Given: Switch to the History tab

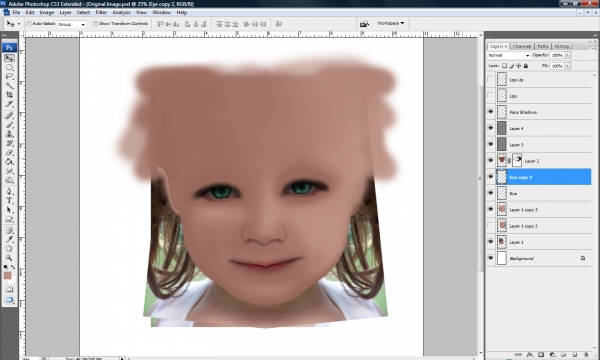Looking at the screenshot, I should [562, 46].
